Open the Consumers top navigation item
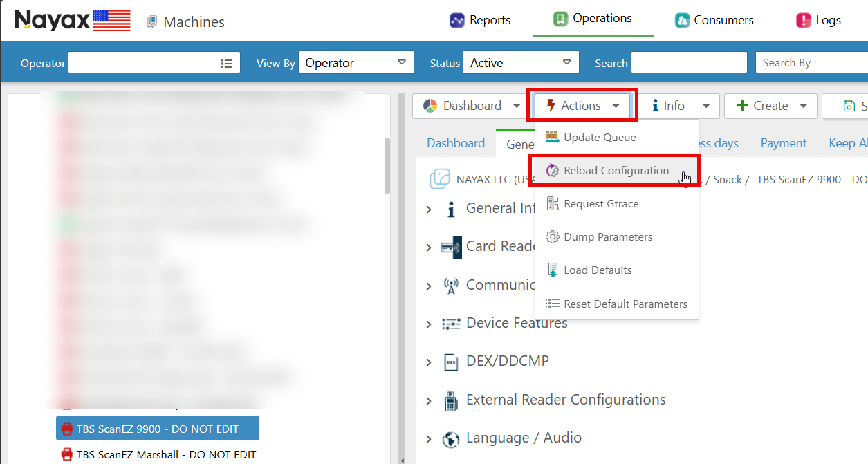Viewport: 868px width, 464px height. point(714,20)
